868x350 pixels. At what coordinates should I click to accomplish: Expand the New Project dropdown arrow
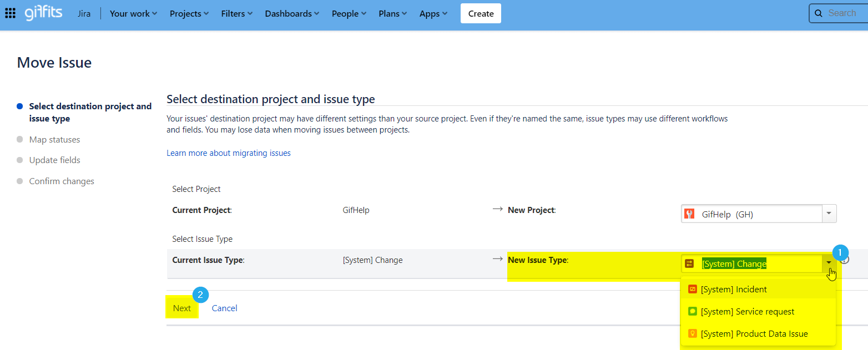pyautogui.click(x=829, y=214)
